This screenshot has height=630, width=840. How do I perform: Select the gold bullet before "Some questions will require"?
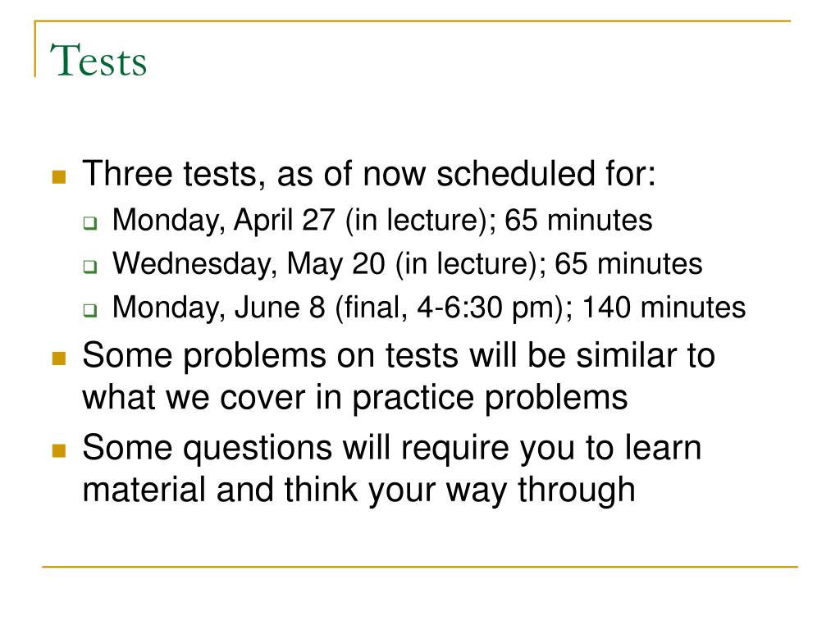click(59, 450)
